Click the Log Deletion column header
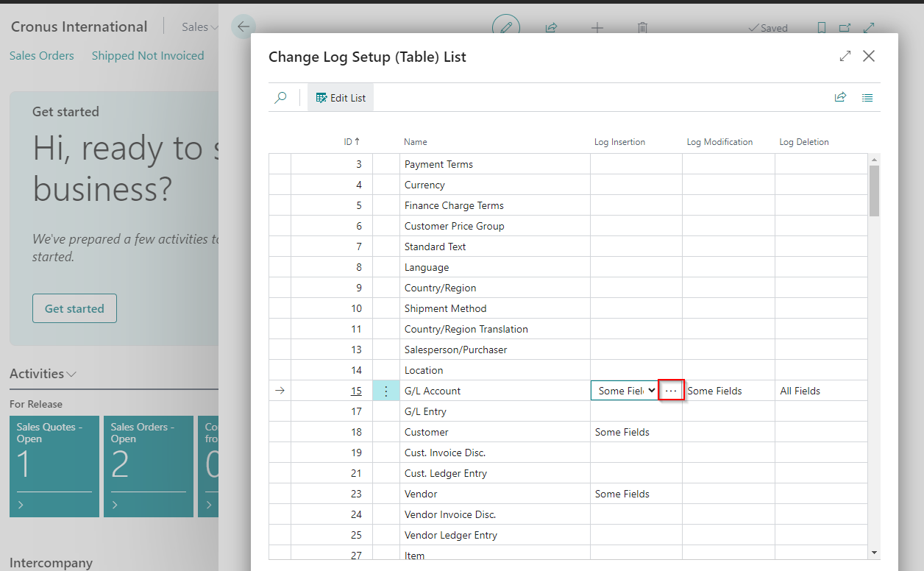The width and height of the screenshot is (924, 571). click(804, 142)
